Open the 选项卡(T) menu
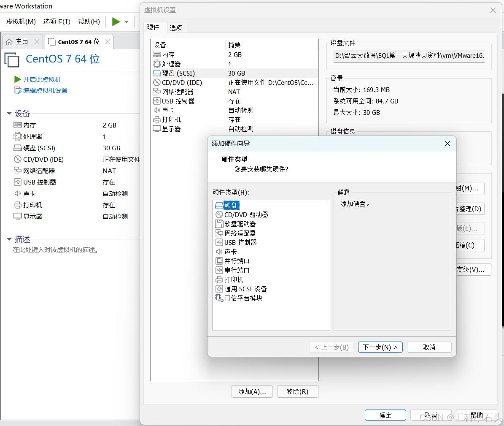 tap(57, 22)
